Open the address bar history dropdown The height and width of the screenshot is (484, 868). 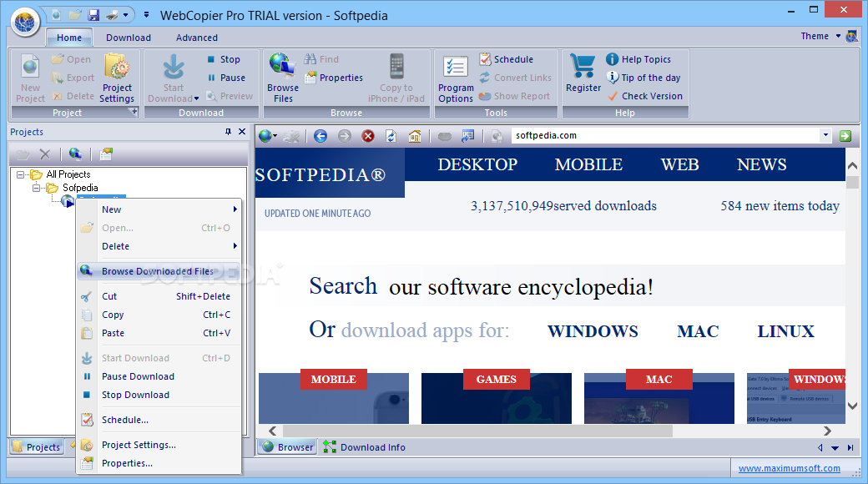825,135
